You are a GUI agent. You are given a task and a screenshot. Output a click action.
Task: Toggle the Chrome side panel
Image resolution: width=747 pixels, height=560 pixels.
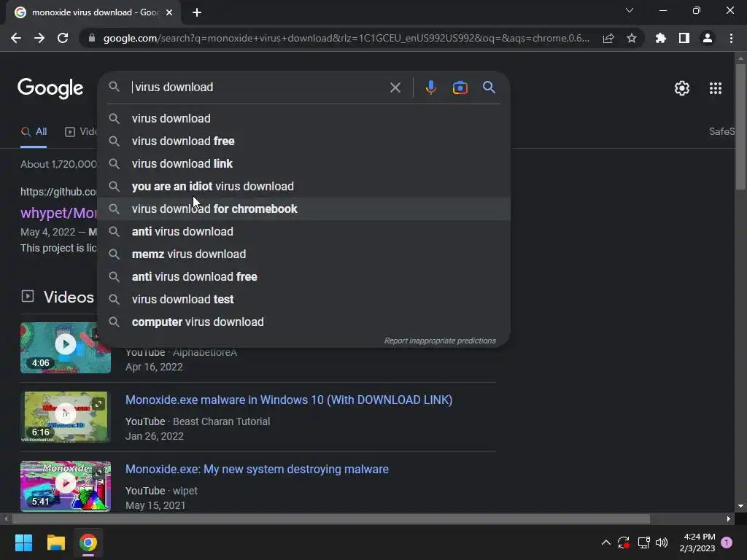pos(684,38)
